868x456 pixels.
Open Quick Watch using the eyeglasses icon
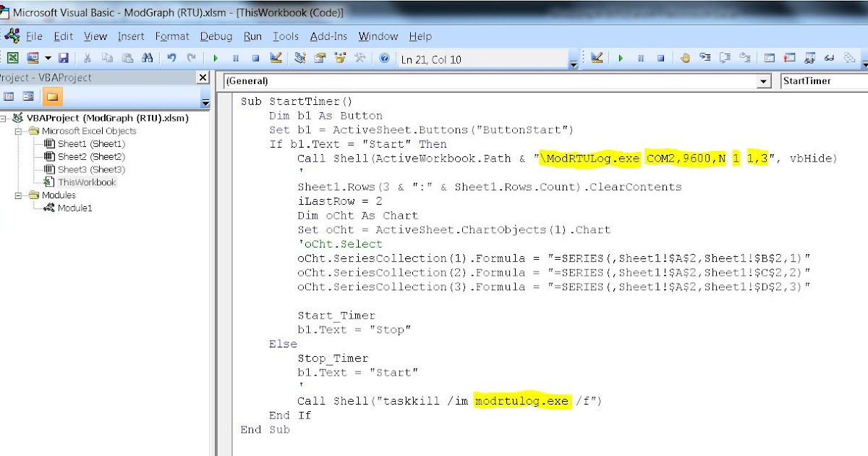coord(829,58)
